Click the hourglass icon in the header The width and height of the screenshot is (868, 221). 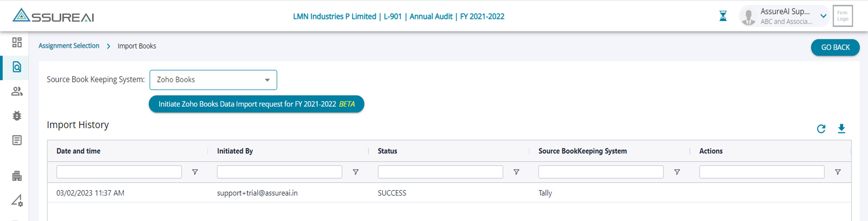[x=723, y=16]
